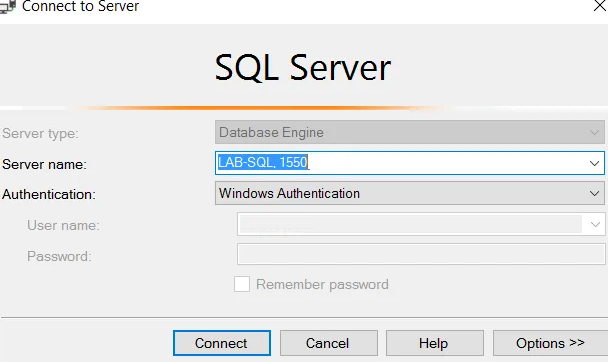Open the disabled Server type dropdown
608x362 pixels.
(409, 132)
